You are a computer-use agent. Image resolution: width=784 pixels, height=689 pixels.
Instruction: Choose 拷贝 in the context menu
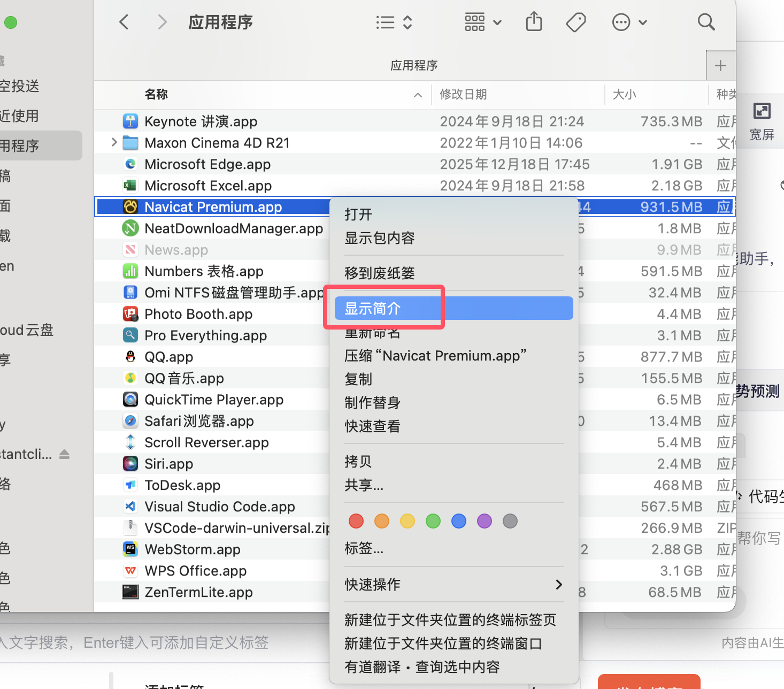click(454, 462)
